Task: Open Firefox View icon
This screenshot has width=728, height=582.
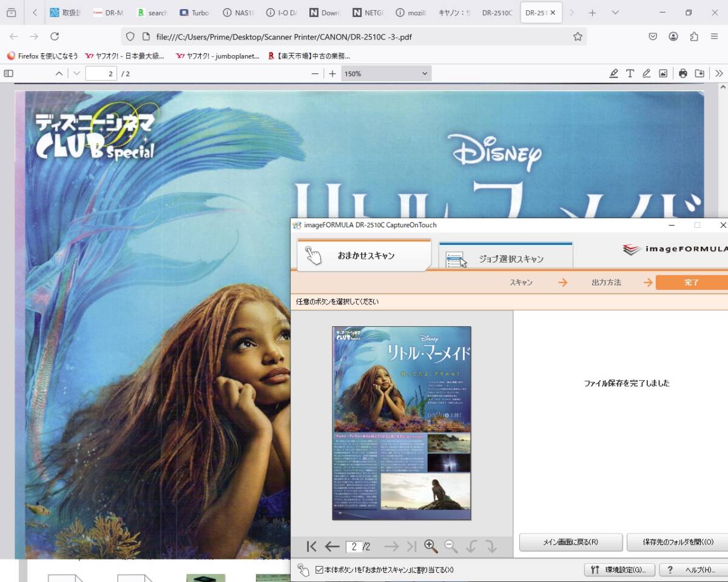Action: pyautogui.click(x=12, y=13)
